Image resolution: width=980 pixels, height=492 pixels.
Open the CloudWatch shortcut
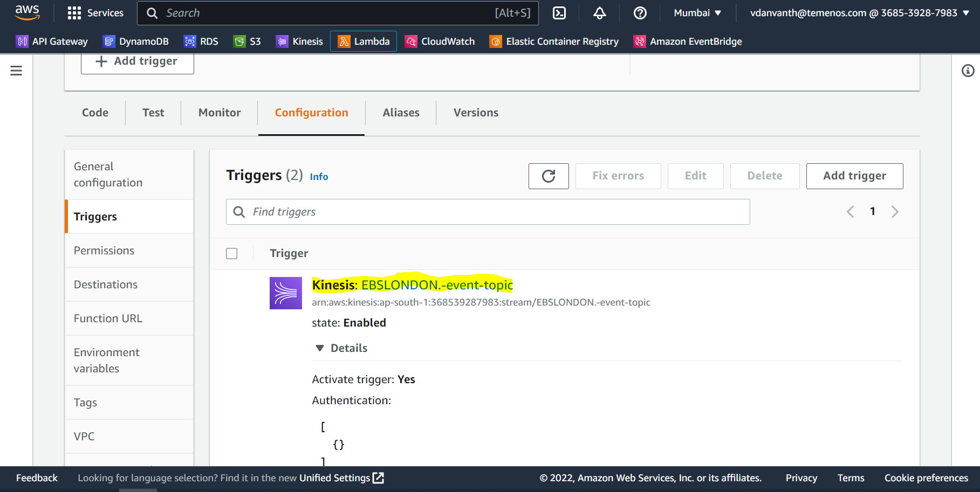tap(440, 41)
